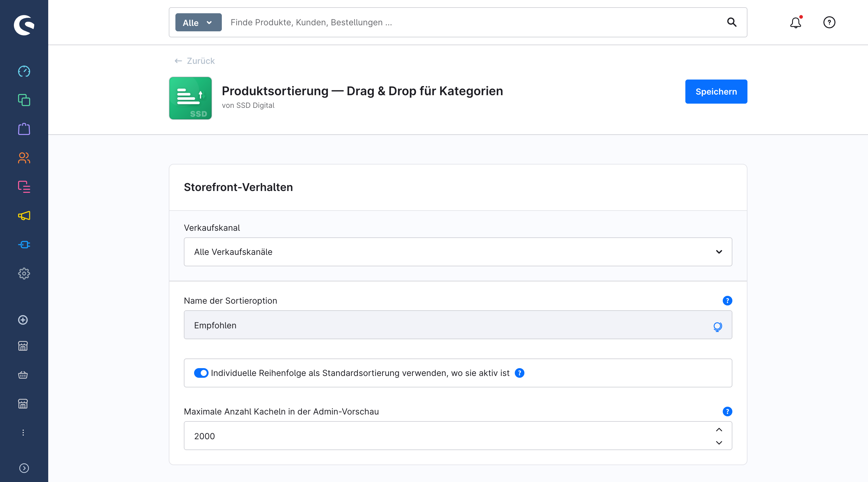Click the sidebar three-dots more icon
The width and height of the screenshot is (868, 482).
23,433
